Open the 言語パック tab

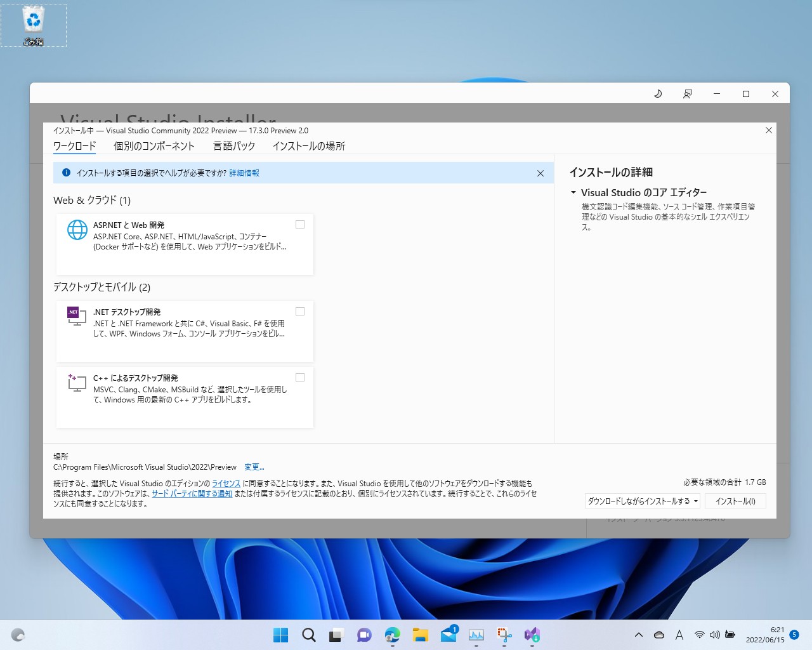click(x=234, y=145)
